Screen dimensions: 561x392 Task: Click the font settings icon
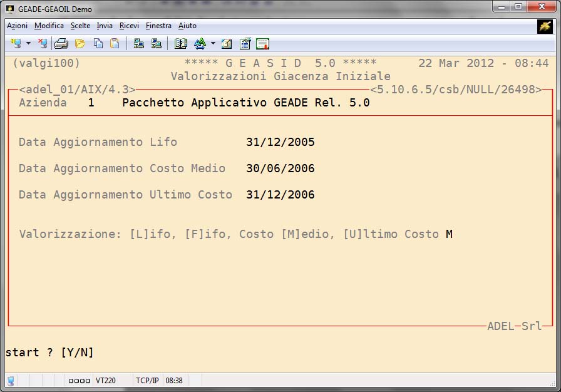point(200,44)
